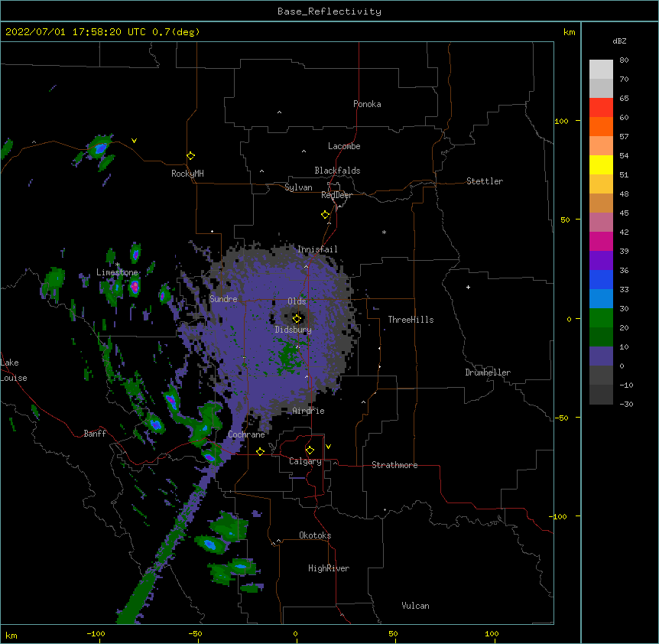Select the yellow 51-54 dBZ legend swatch

[x=601, y=164]
